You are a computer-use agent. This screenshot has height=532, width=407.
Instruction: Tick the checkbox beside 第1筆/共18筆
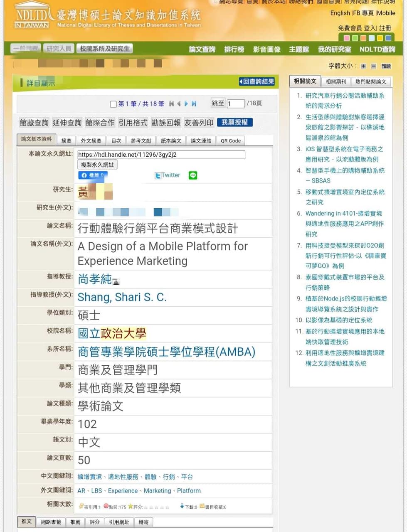113,104
